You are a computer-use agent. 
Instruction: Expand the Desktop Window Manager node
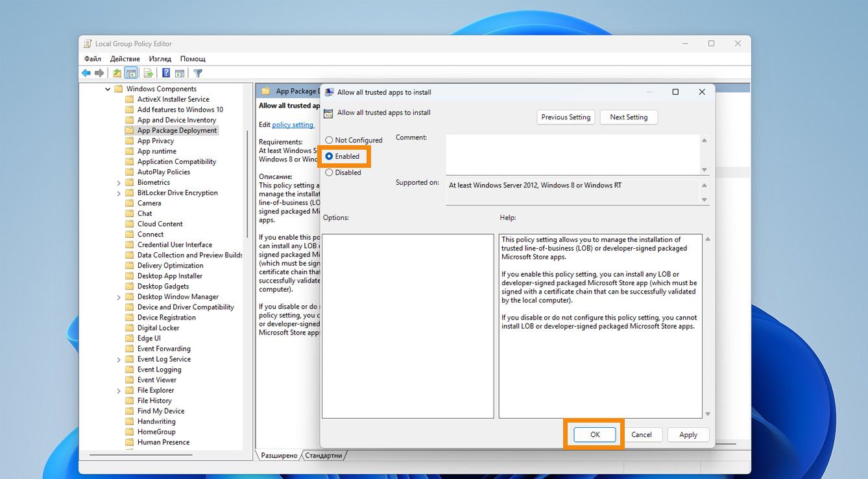click(x=119, y=297)
